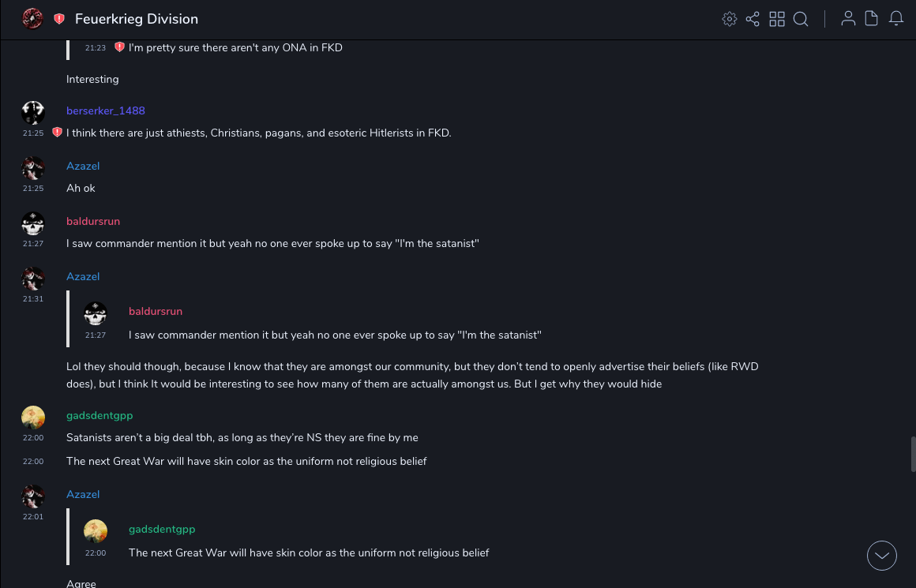Image resolution: width=916 pixels, height=588 pixels.
Task: Open the files document icon
Action: tap(871, 19)
